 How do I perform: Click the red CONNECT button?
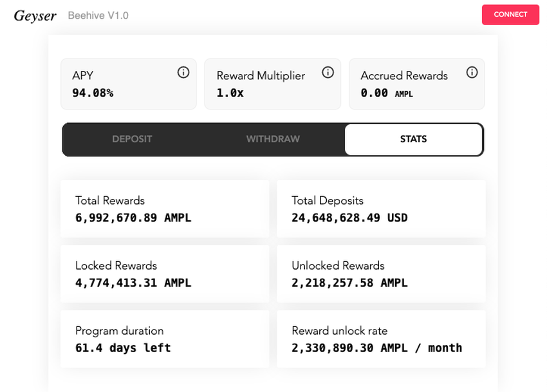click(x=510, y=15)
